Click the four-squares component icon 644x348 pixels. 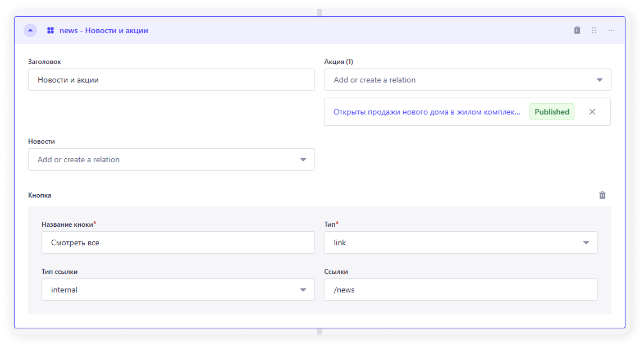[51, 30]
